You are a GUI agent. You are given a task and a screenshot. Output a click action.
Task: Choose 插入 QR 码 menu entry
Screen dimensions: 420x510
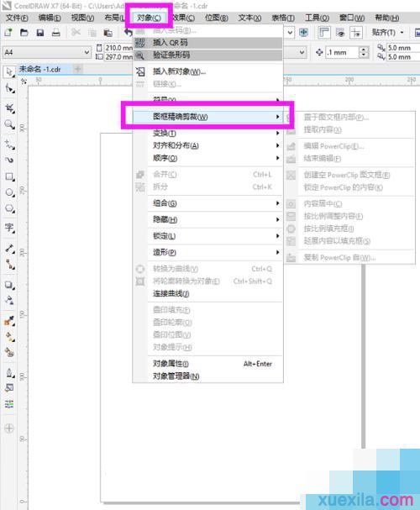coord(208,43)
